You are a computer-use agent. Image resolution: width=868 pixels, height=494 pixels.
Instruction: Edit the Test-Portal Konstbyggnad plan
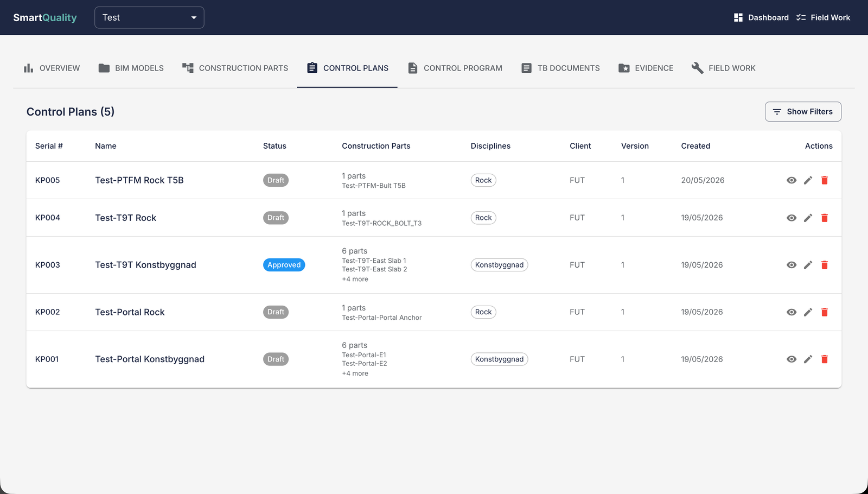[x=808, y=359]
